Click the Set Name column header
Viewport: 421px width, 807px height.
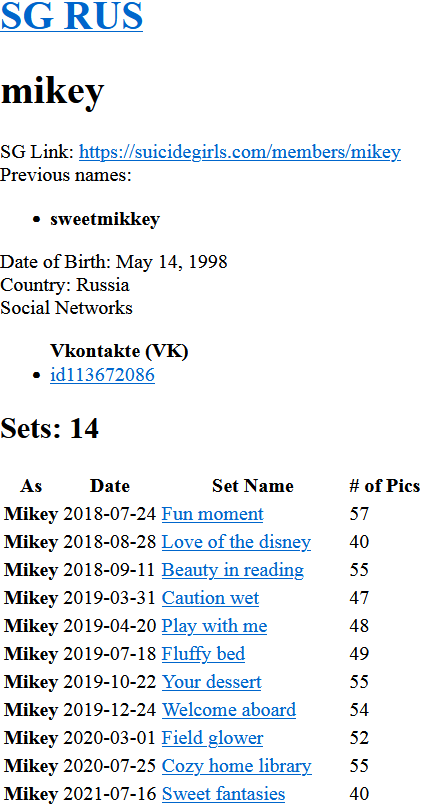tap(253, 486)
